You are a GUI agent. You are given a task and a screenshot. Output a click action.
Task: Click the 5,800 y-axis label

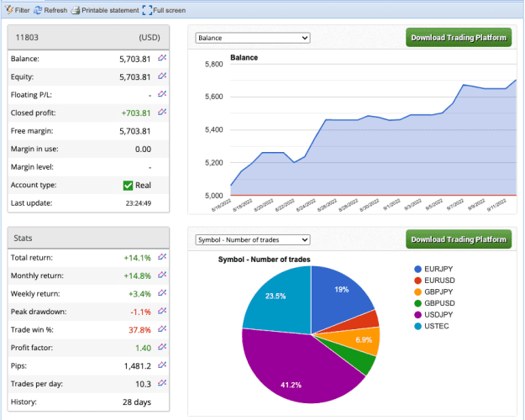(x=214, y=65)
